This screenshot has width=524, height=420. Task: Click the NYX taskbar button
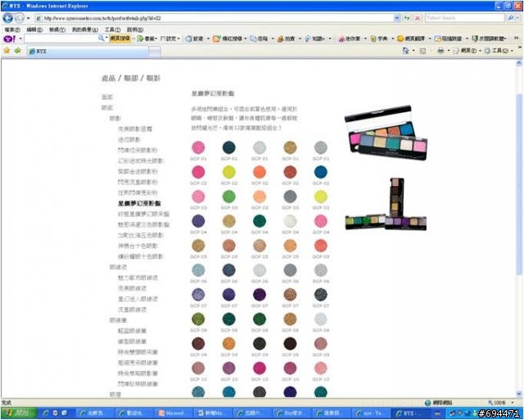pos(411,413)
